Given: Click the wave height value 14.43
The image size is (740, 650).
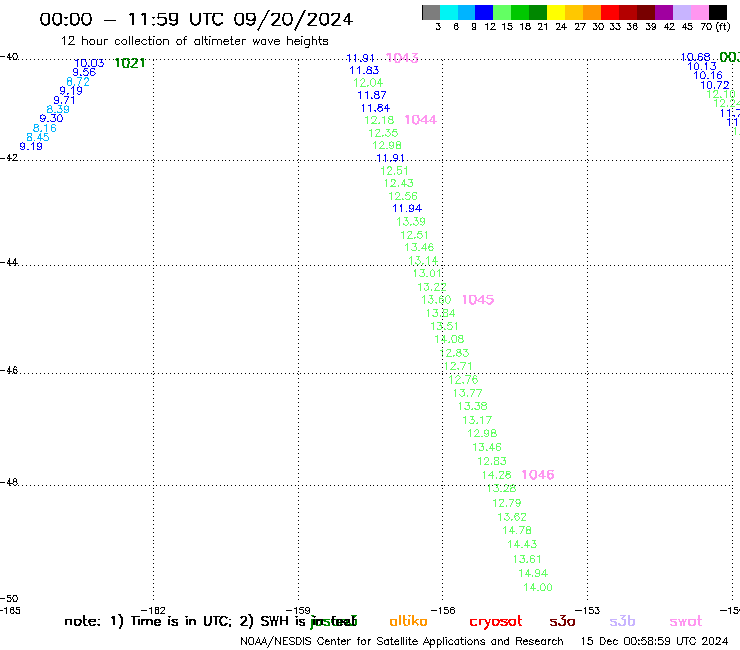Looking at the screenshot, I should (522, 545).
